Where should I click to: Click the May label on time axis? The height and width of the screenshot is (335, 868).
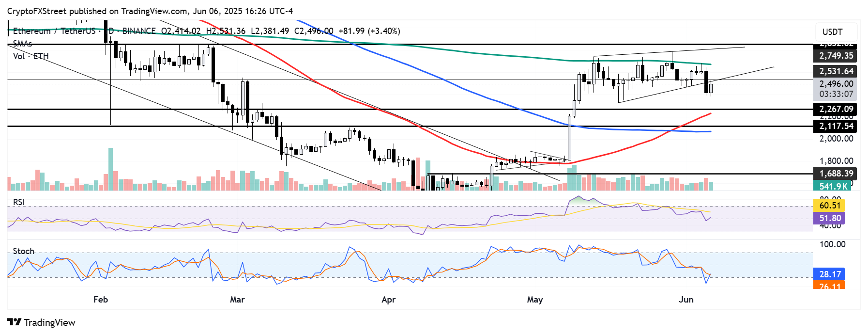coord(534,300)
